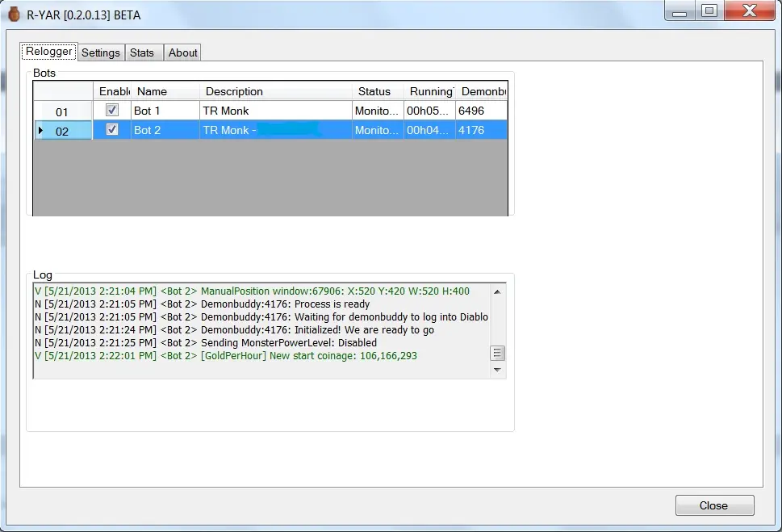Select the "Bot 1" name cell
This screenshot has width=782, height=532.
pyautogui.click(x=165, y=111)
